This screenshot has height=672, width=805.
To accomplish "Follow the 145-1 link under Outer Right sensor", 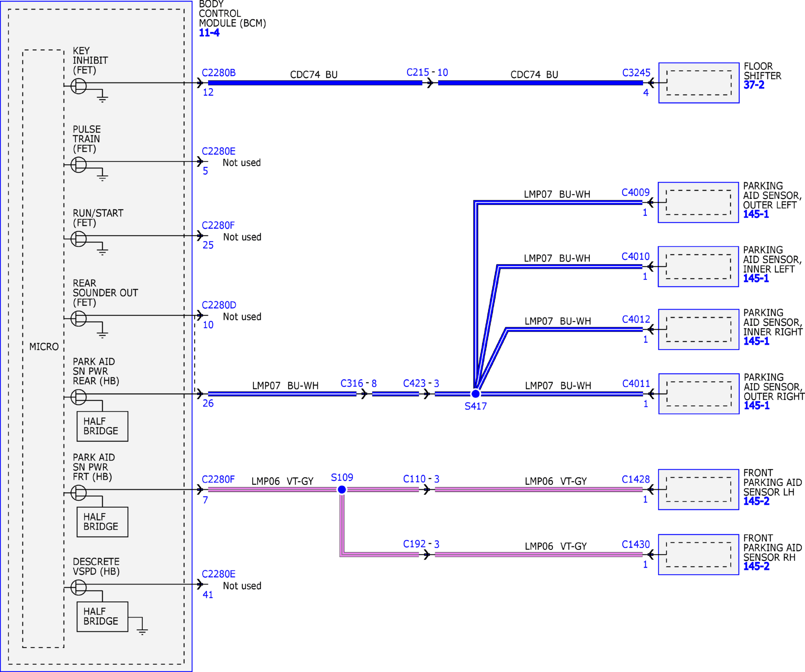I will tap(757, 406).
